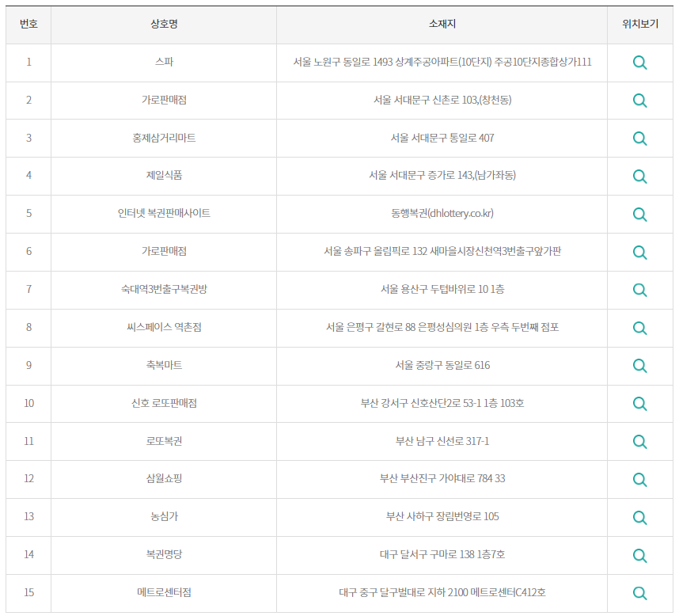Image resolution: width=679 pixels, height=616 pixels.
Task: Click the 번호 column header
Action: click(x=28, y=25)
